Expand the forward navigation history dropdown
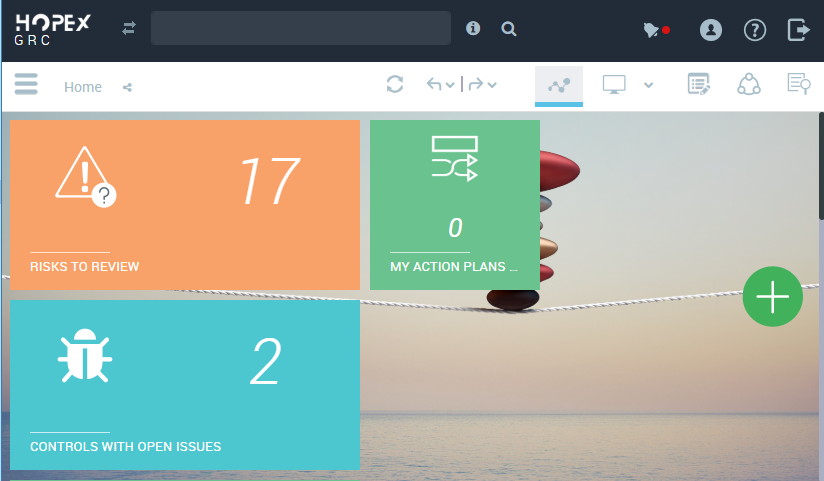 coord(492,86)
